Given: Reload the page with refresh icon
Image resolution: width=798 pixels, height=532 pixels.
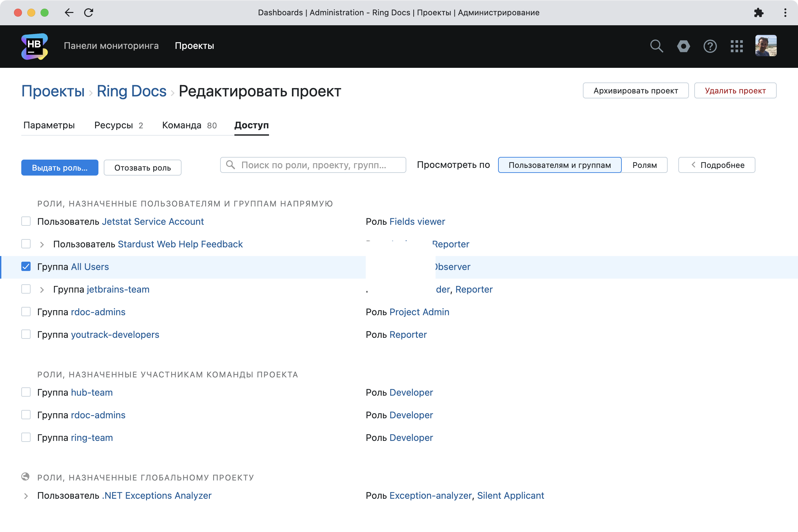Looking at the screenshot, I should [x=88, y=13].
